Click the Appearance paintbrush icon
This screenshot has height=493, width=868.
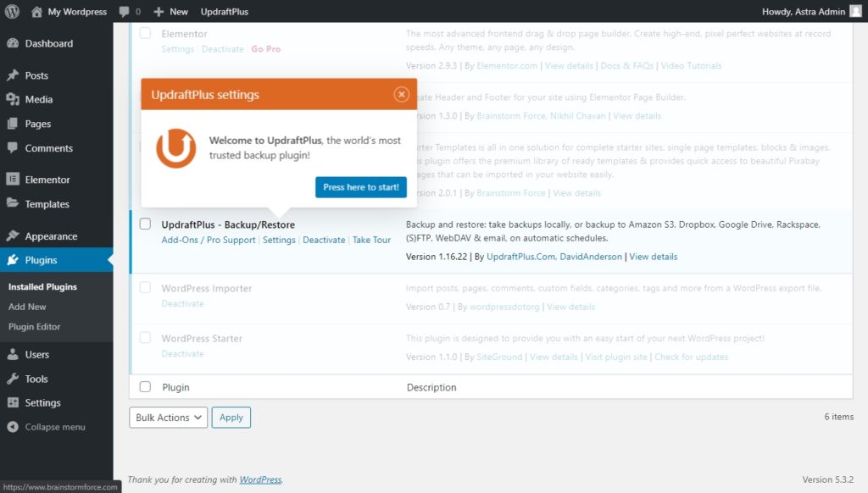pos(13,236)
